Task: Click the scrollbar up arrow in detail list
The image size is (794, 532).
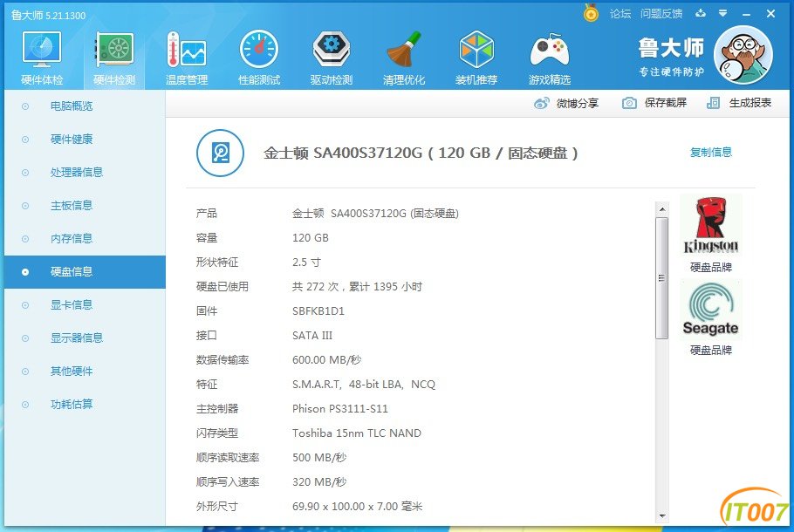Action: pyautogui.click(x=662, y=208)
